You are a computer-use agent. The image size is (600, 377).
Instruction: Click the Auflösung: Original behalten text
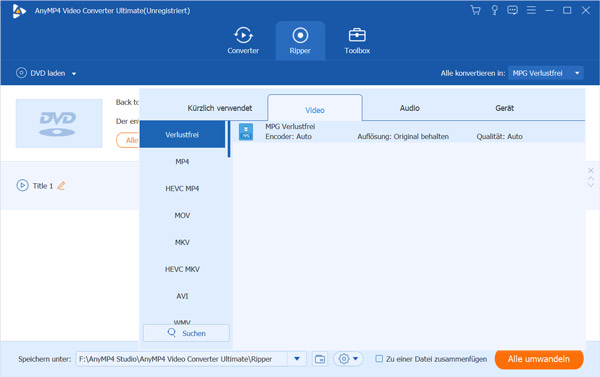coord(403,136)
